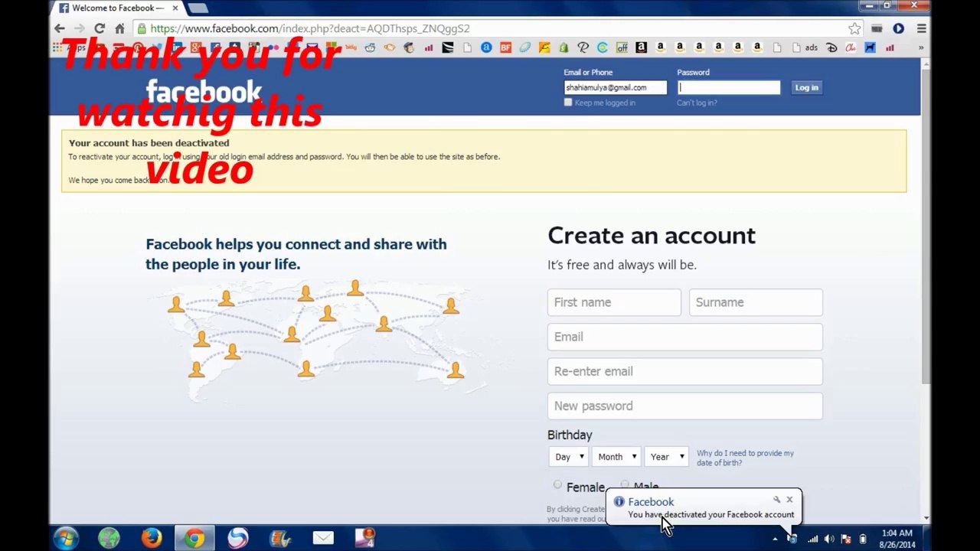Open the Month birthday dropdown
The image size is (980, 551).
click(x=616, y=457)
